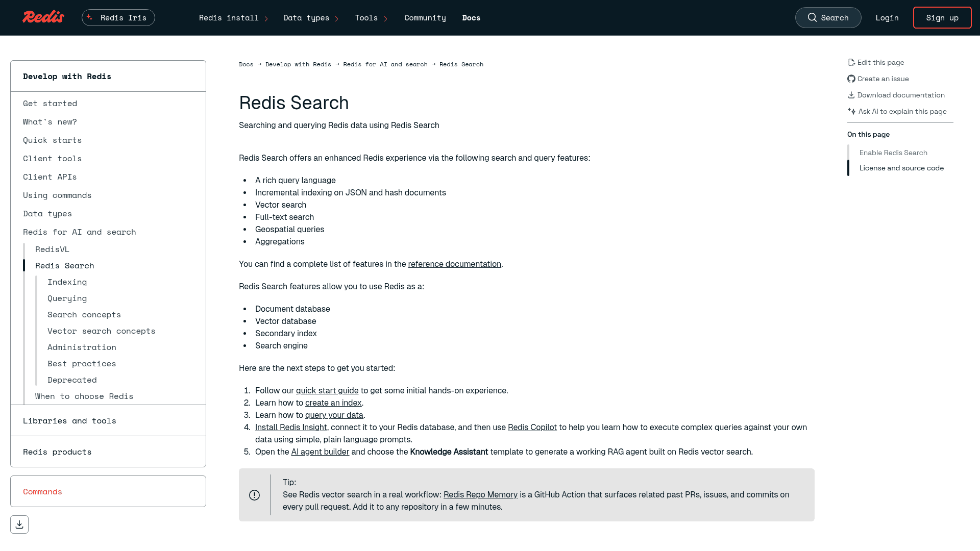Open Indexing under Redis Search

pos(67,282)
